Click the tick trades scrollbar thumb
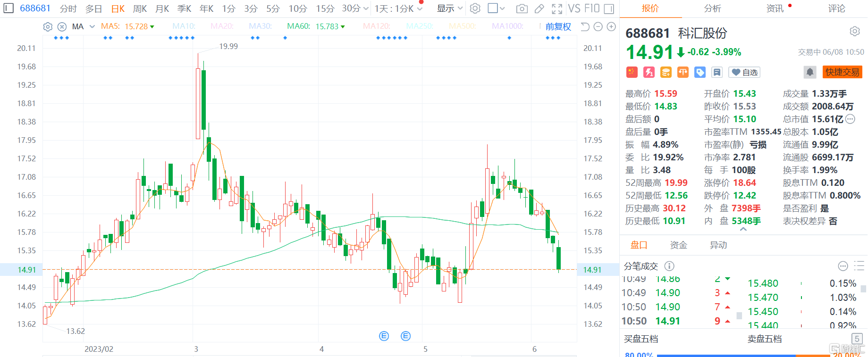Viewport: 868px width, 357px height. click(739, 315)
